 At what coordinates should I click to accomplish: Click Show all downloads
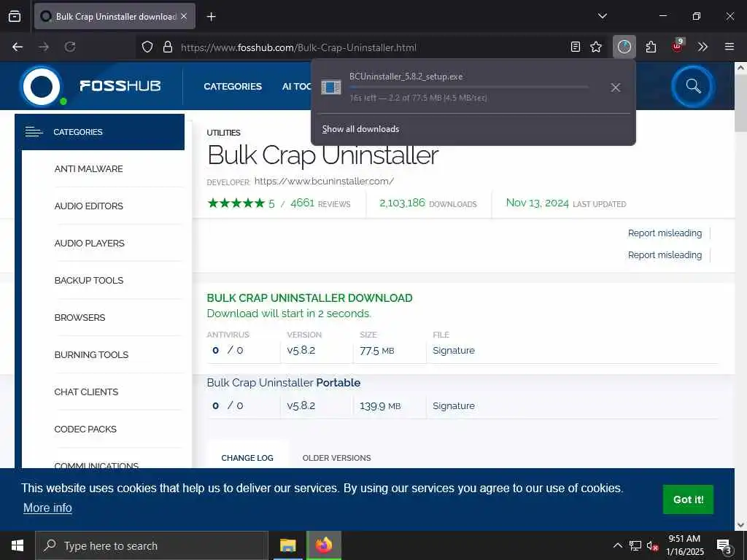[360, 129]
